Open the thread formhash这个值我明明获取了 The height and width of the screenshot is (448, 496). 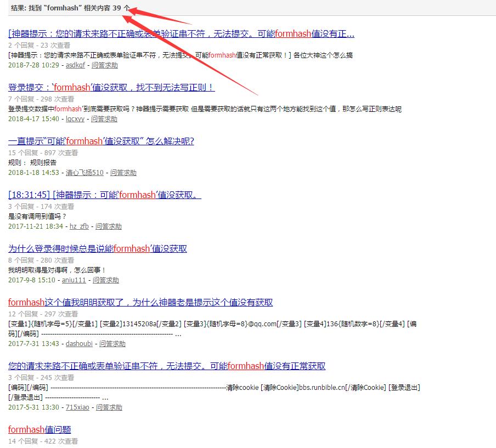click(140, 303)
